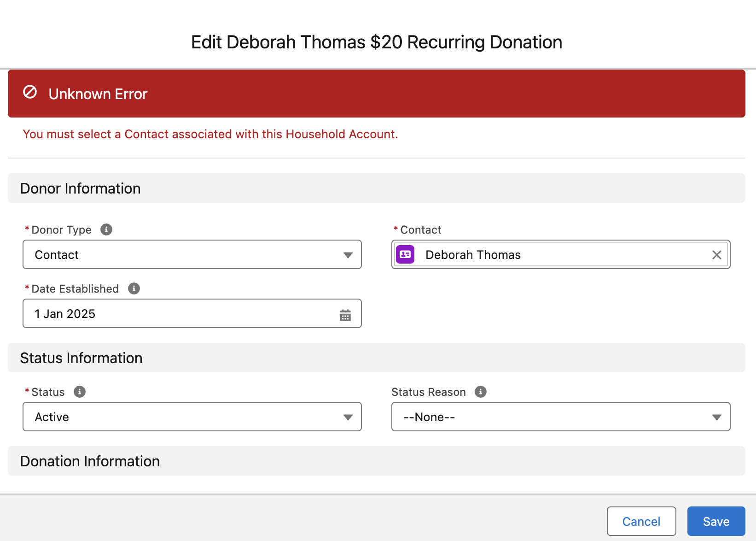This screenshot has width=756, height=541.
Task: Expand the Status dropdown showing Active
Action: coord(192,417)
